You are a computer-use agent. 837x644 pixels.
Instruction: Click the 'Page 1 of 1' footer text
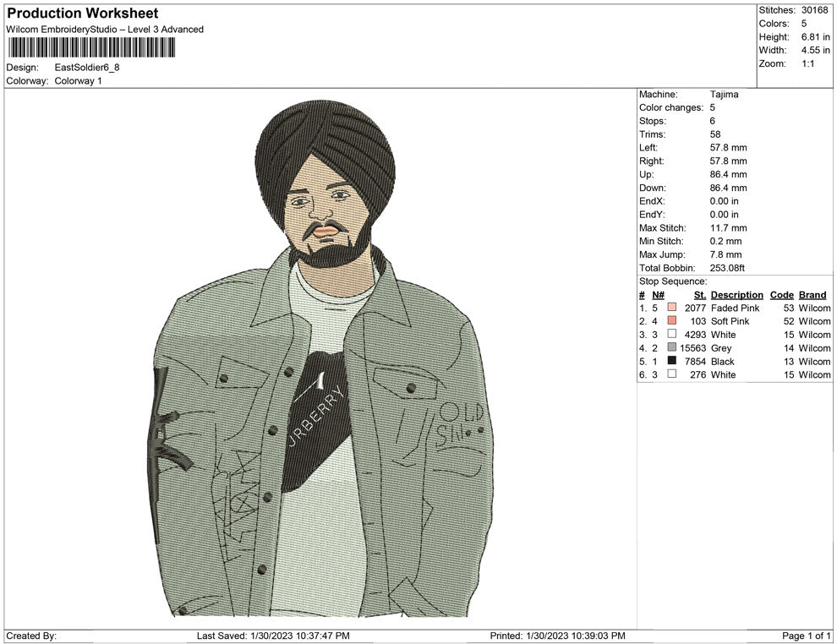coord(806,636)
